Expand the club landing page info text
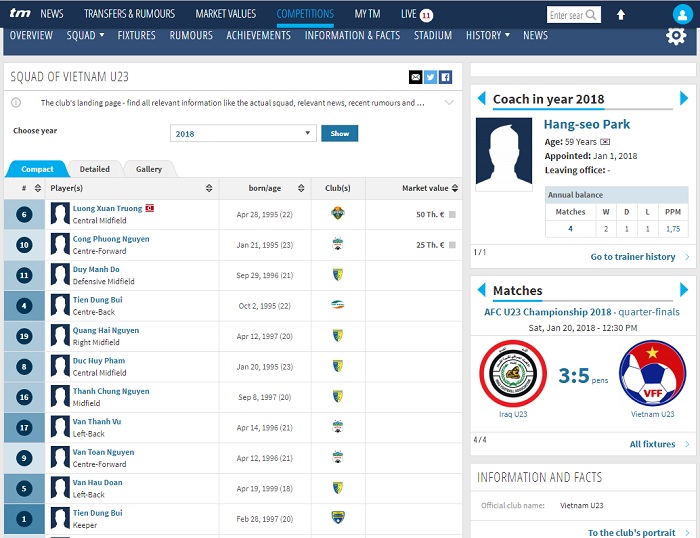The width and height of the screenshot is (700, 538). tap(448, 103)
